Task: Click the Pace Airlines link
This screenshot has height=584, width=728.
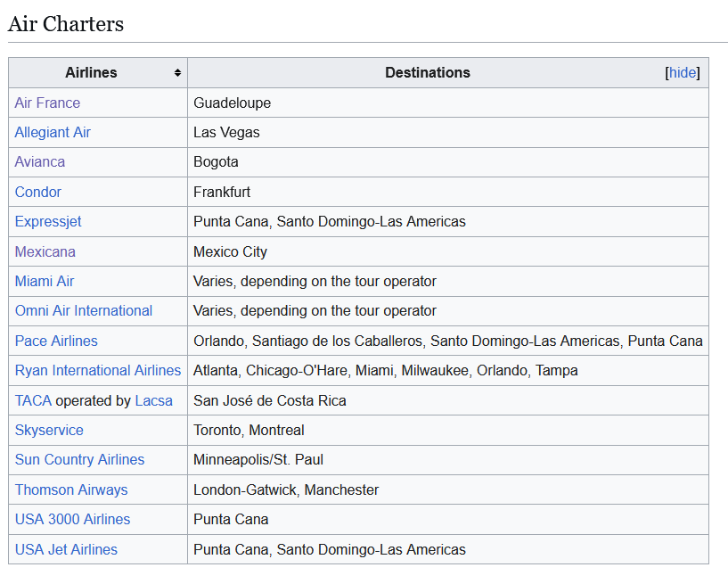Action: point(56,341)
